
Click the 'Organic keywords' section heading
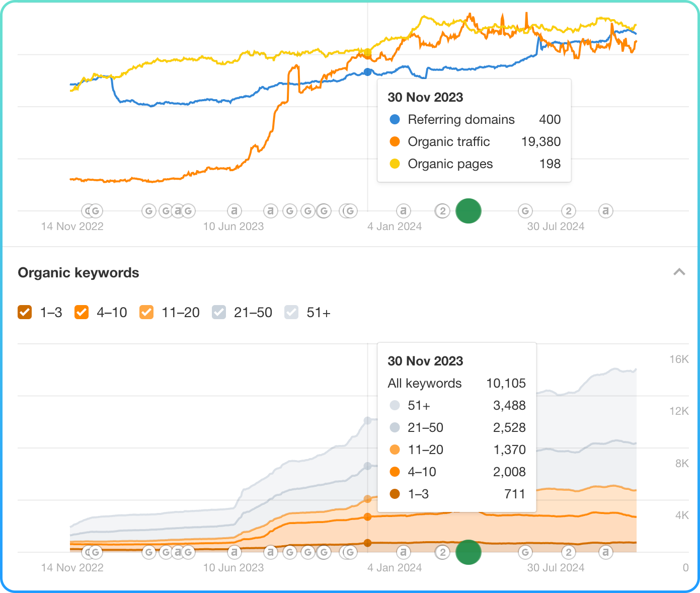pos(79,273)
